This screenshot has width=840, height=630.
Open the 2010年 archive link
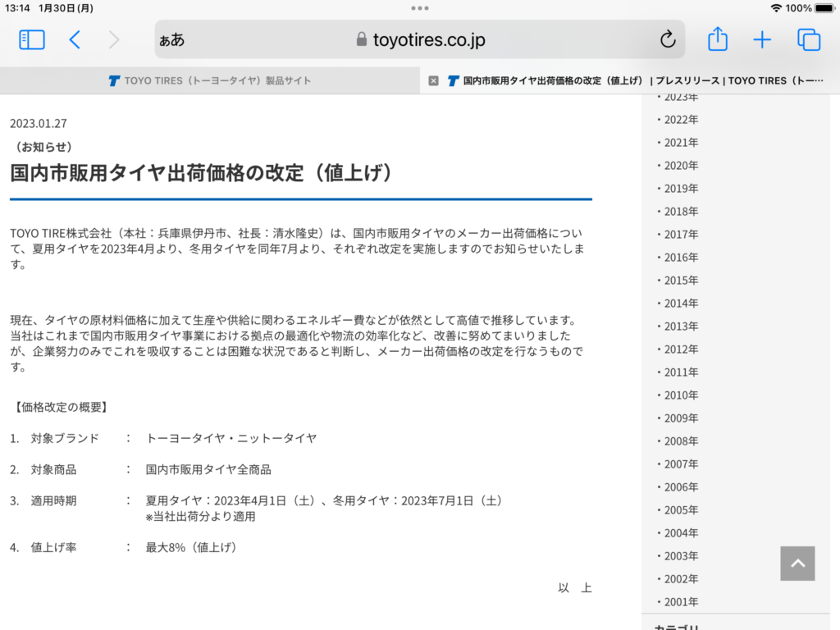click(681, 395)
